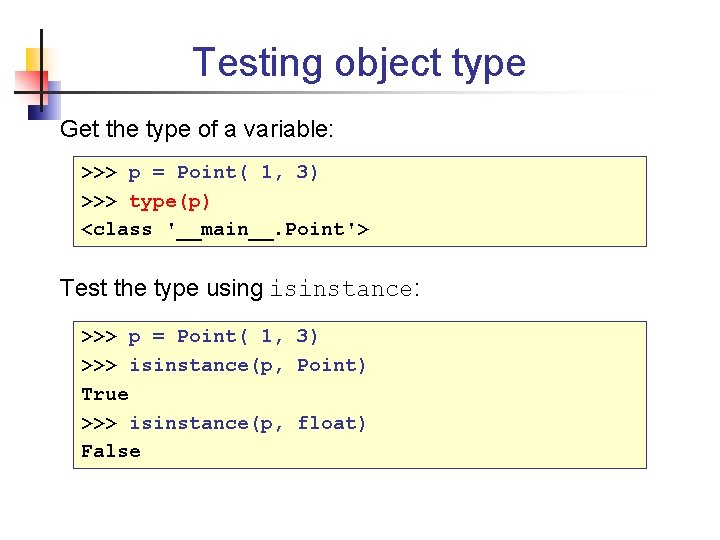Click the red 'type(p)' code text
Screen dimensions: 720x540
click(169, 201)
